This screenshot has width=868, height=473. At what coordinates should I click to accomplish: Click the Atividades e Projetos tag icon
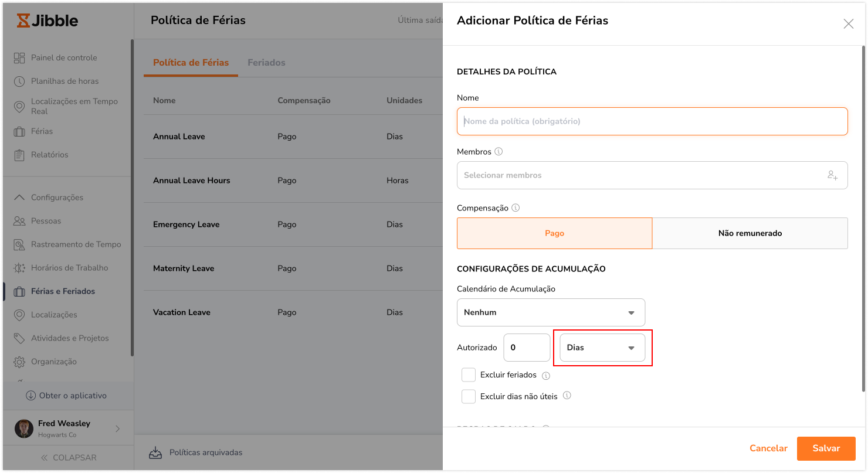19,338
